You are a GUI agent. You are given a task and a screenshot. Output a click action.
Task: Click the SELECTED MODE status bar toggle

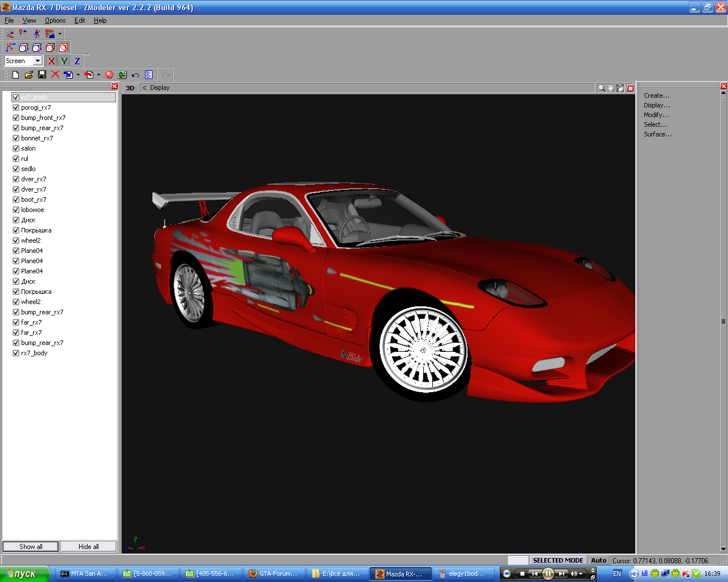coord(557,560)
